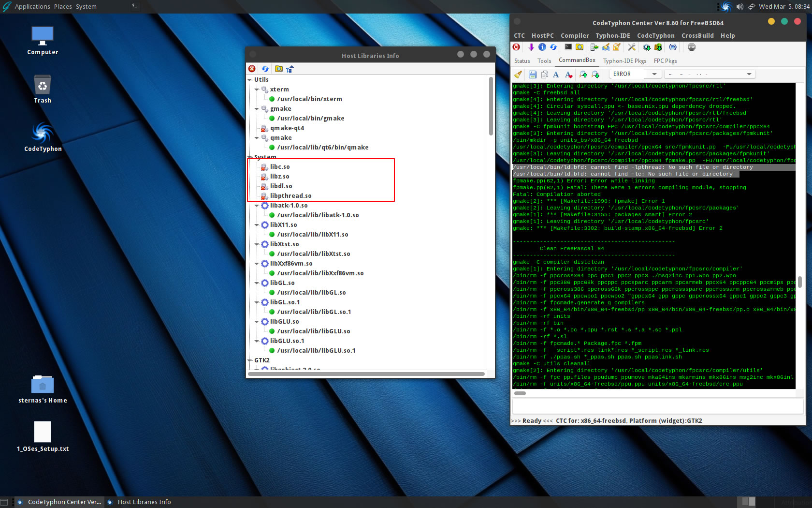812x508 pixels.
Task: Open the Typhon-IDE menu
Action: [x=613, y=36]
